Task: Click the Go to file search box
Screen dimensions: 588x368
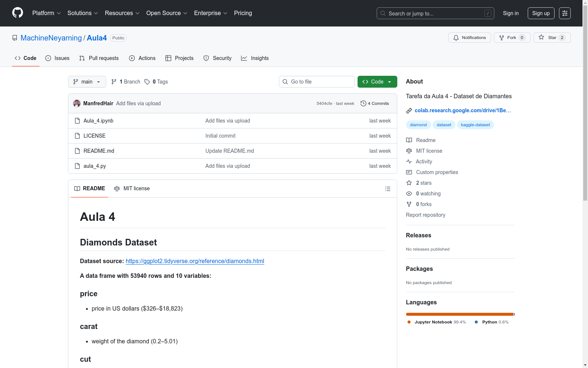Action: coord(317,82)
